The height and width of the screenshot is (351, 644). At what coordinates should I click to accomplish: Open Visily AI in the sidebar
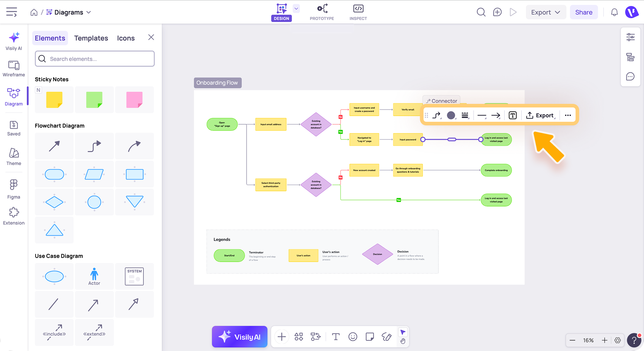pyautogui.click(x=14, y=41)
